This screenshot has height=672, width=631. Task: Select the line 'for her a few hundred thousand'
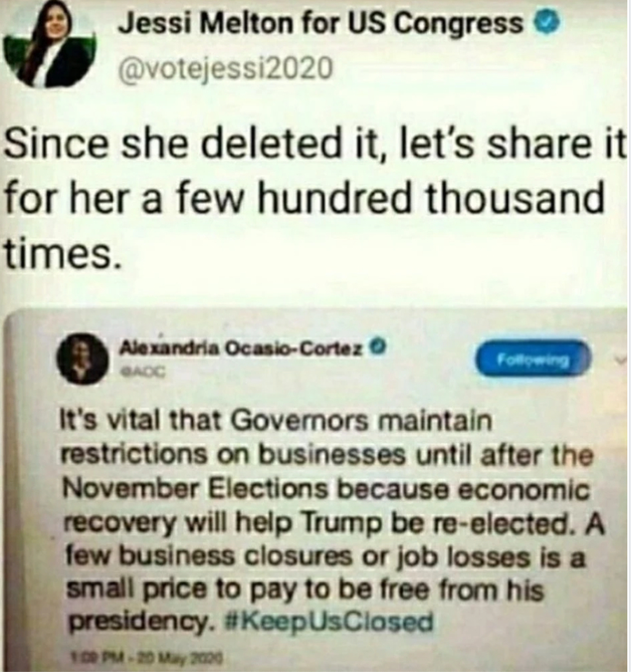[x=304, y=198]
